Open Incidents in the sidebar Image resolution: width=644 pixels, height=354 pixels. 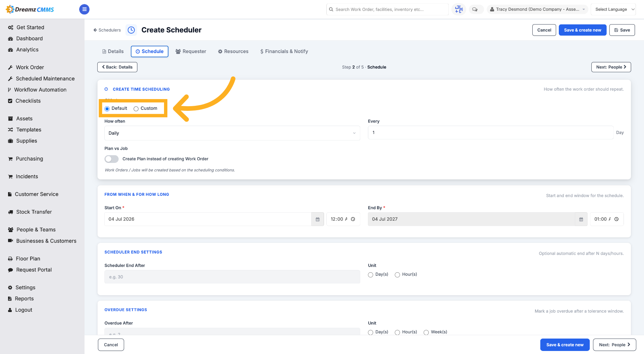tap(27, 177)
